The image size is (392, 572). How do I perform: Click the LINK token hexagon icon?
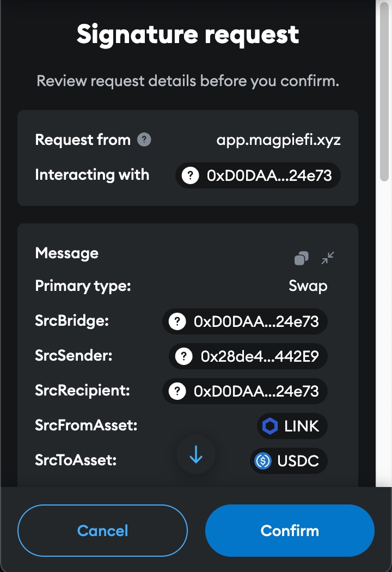pos(270,426)
